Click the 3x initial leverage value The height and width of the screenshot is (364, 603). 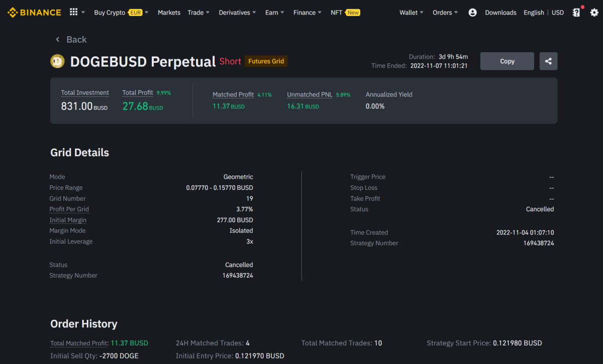[x=250, y=241]
